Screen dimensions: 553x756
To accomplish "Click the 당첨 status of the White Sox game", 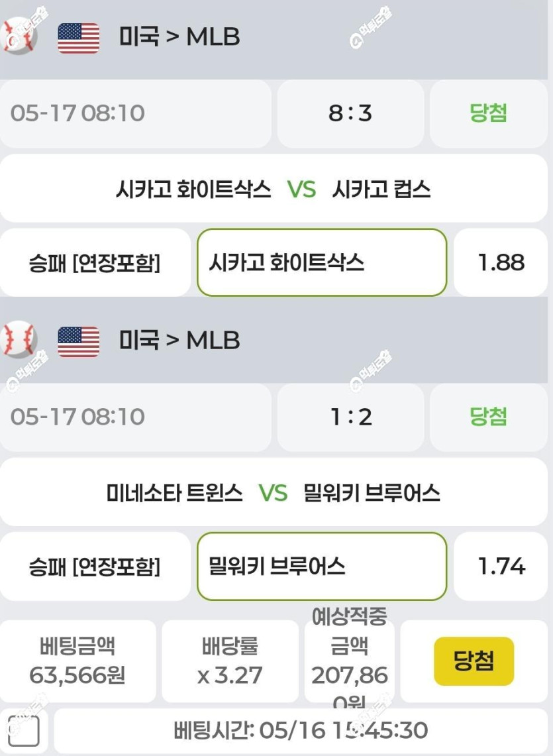I will [488, 114].
